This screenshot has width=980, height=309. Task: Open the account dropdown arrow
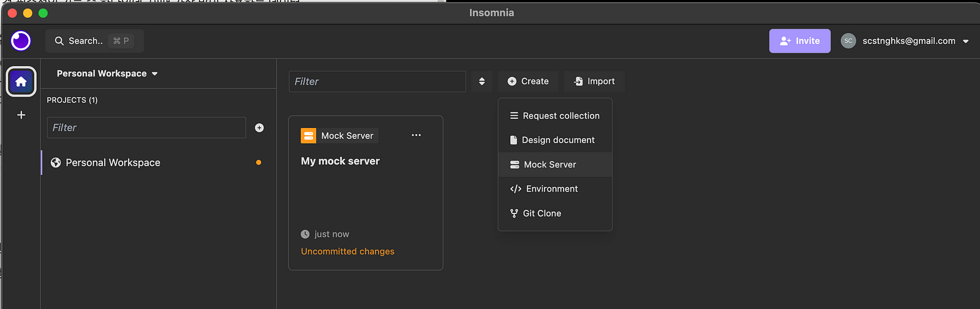tap(966, 42)
